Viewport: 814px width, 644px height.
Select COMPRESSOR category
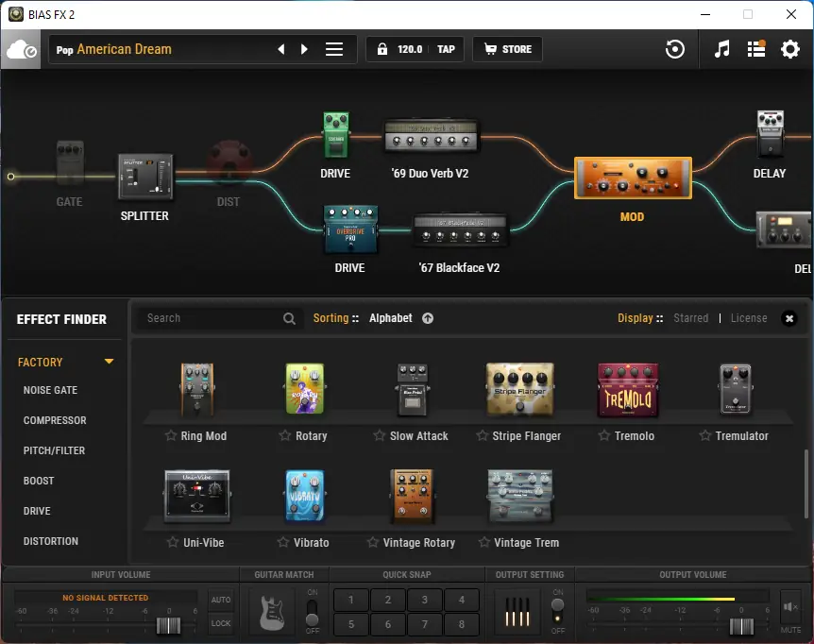pyautogui.click(x=55, y=420)
